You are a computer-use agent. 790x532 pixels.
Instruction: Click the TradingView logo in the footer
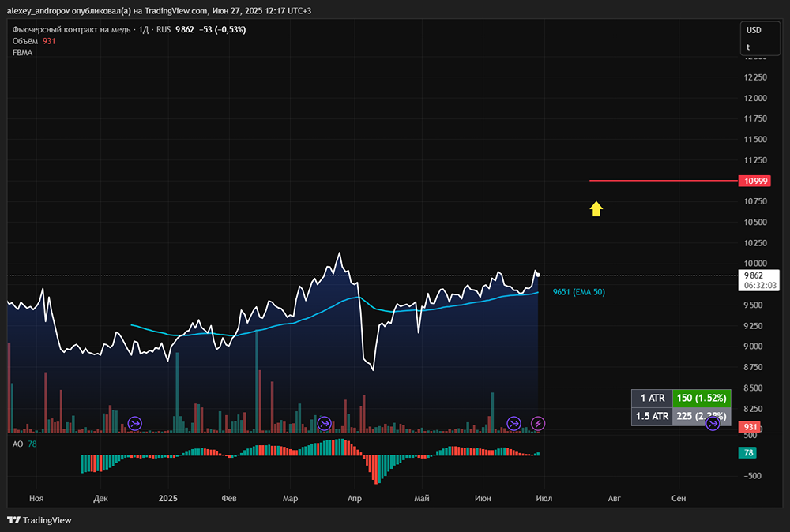[x=39, y=520]
